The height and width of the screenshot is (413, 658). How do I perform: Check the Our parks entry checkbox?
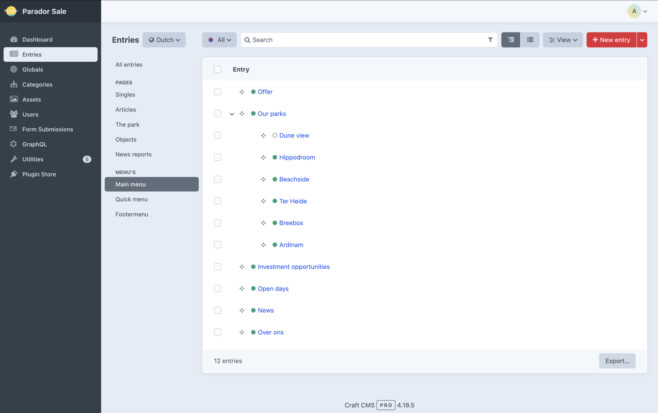point(217,113)
